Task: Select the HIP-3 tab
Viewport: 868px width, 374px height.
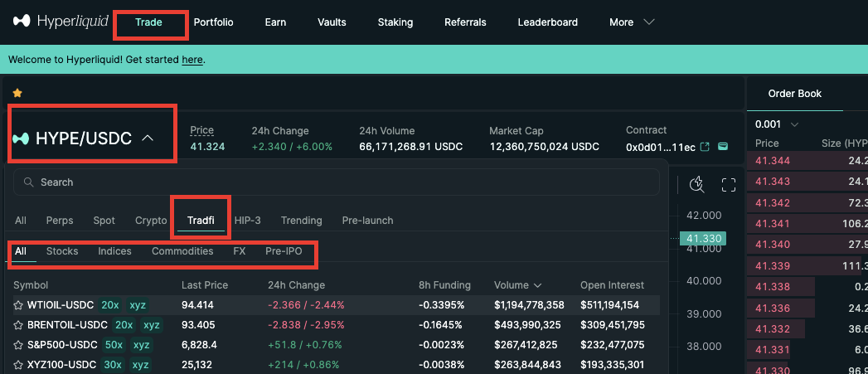Action: coord(247,221)
